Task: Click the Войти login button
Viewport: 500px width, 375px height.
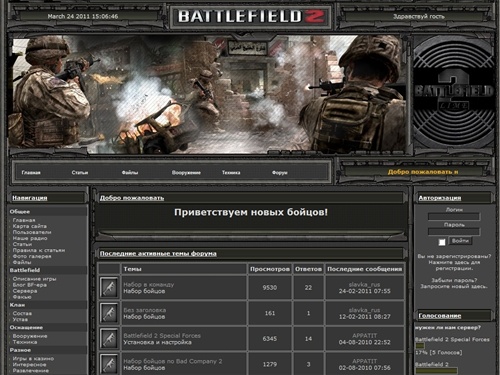Action: (x=460, y=241)
